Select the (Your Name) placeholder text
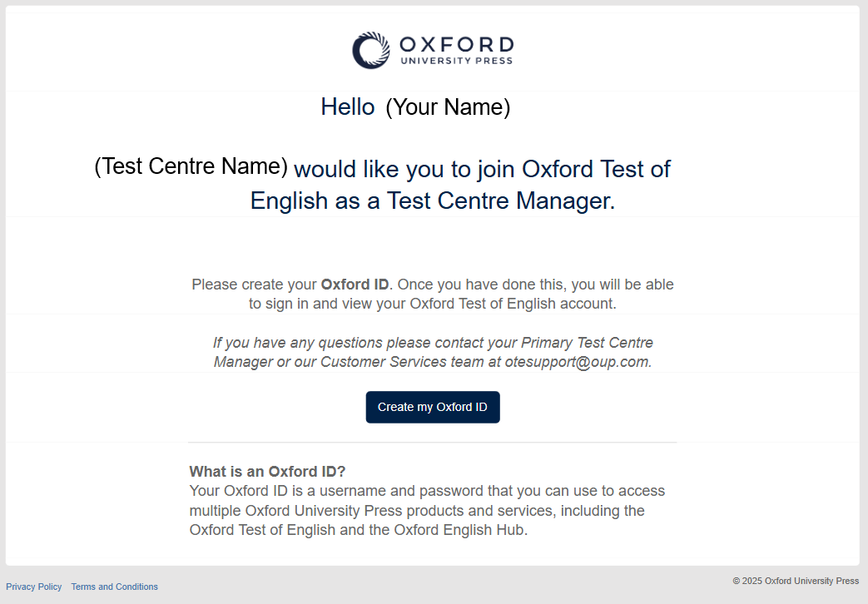This screenshot has height=604, width=868. click(448, 106)
